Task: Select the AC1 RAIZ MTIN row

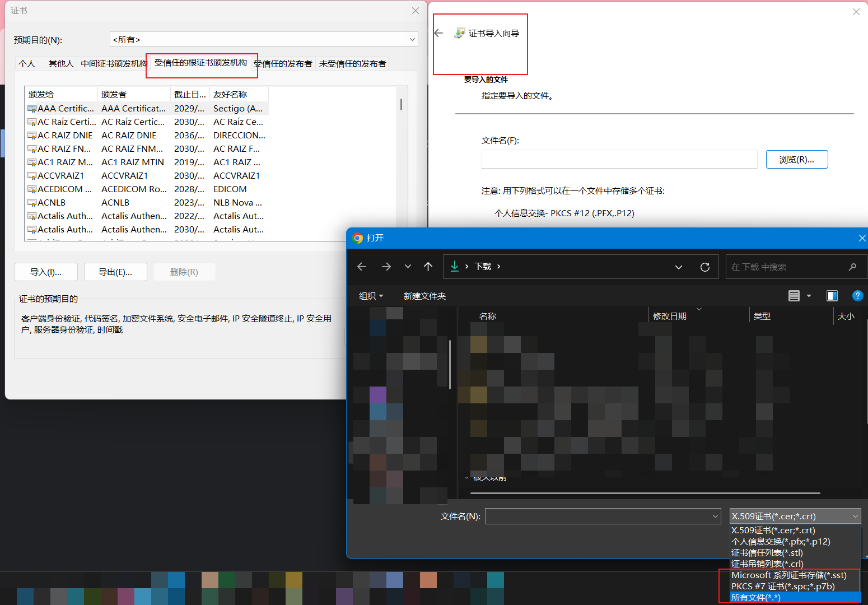Action: coord(147,162)
